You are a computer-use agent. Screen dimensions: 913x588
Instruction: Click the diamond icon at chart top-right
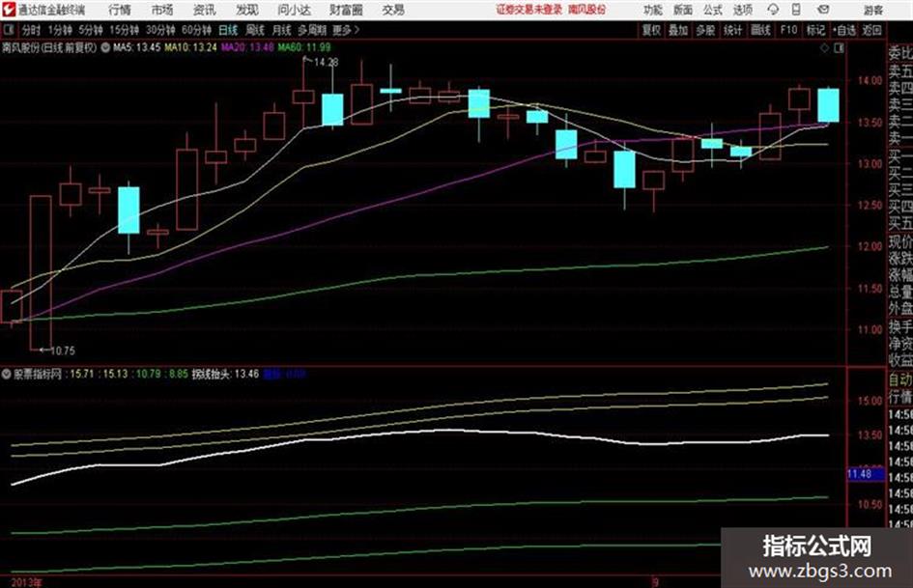click(824, 48)
